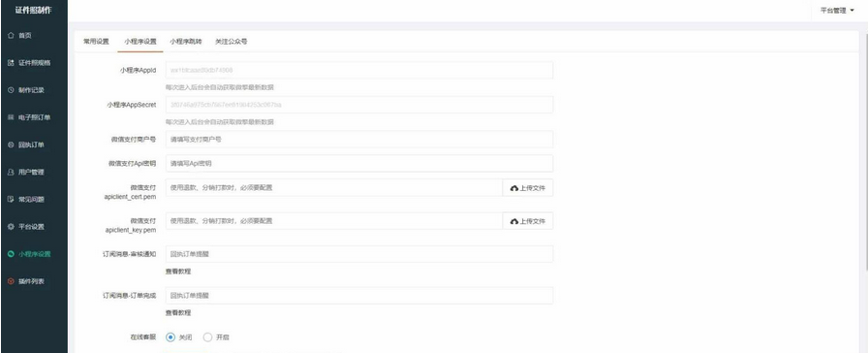Click the 电子照订单 sidebar icon

pos(11,117)
